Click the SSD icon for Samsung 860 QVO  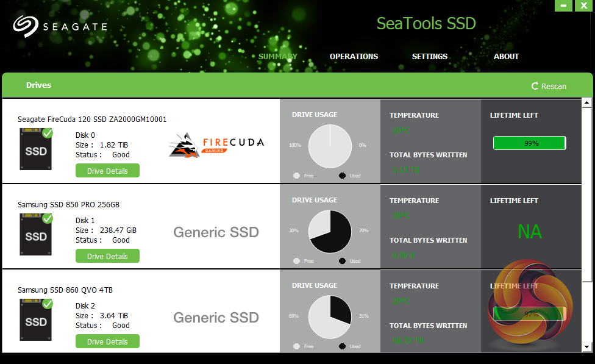pos(35,321)
